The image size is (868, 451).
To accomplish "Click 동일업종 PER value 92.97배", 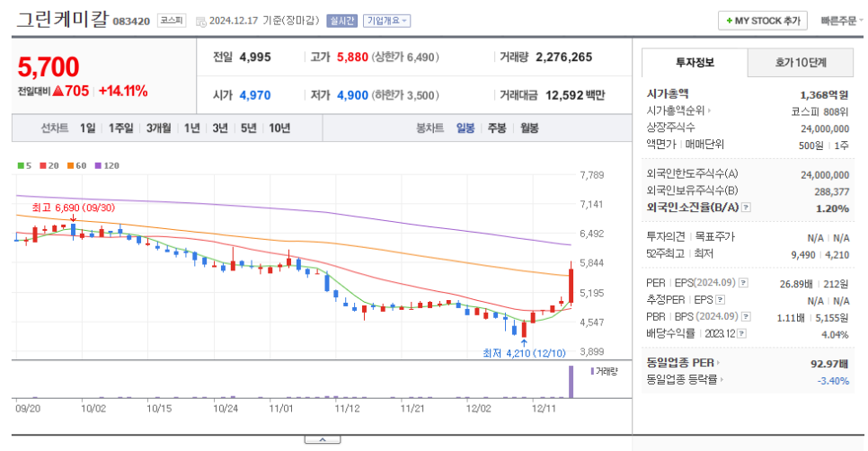I will 829,364.
